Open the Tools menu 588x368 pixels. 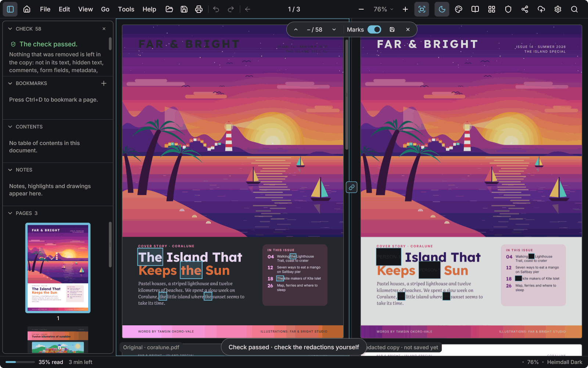(126, 9)
